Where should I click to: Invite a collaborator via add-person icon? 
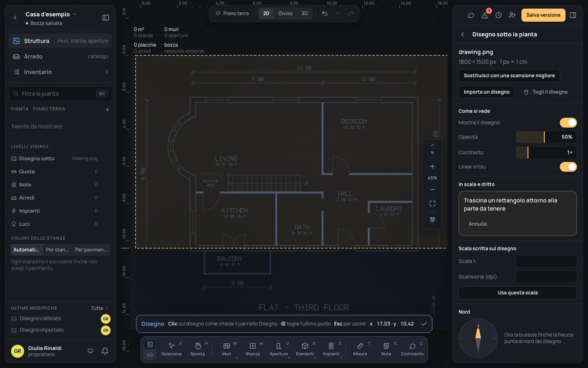[512, 15]
